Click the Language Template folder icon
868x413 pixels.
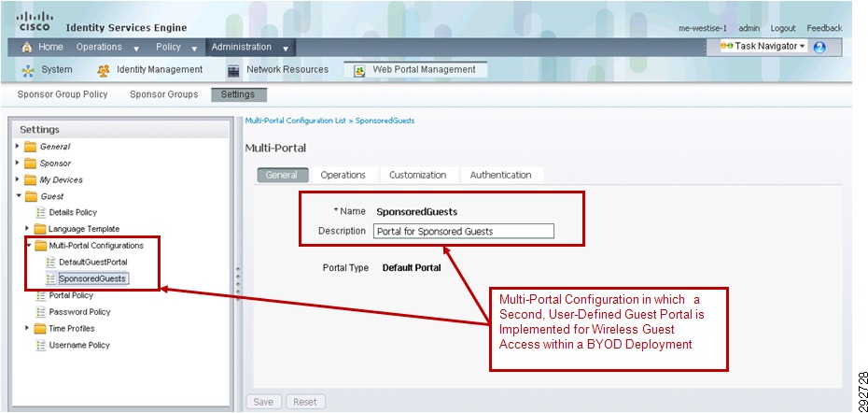(40, 229)
